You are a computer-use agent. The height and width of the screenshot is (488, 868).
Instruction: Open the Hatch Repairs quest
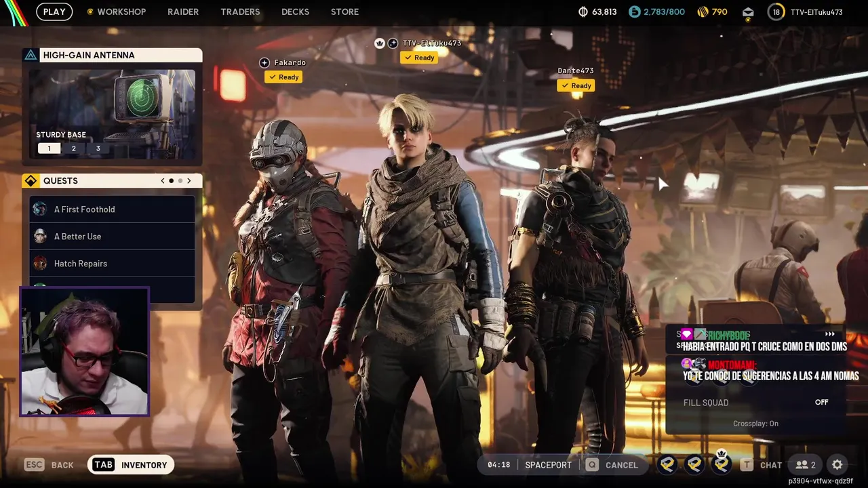coord(112,263)
